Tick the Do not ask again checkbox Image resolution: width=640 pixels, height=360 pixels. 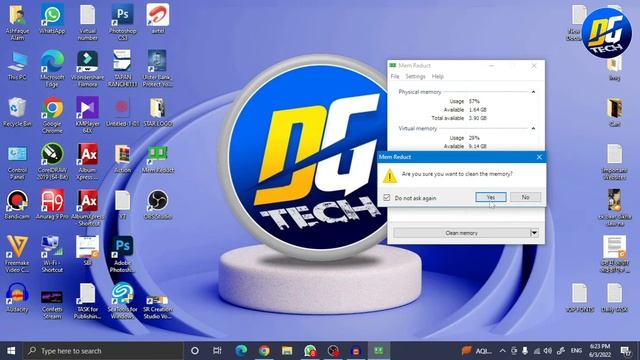[x=387, y=198]
